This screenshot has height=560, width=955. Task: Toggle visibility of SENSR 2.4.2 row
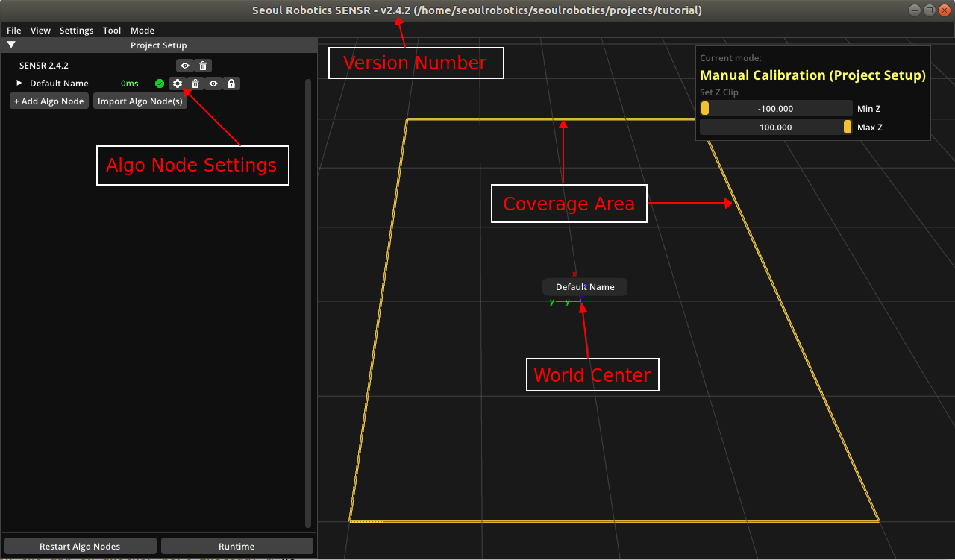point(184,66)
